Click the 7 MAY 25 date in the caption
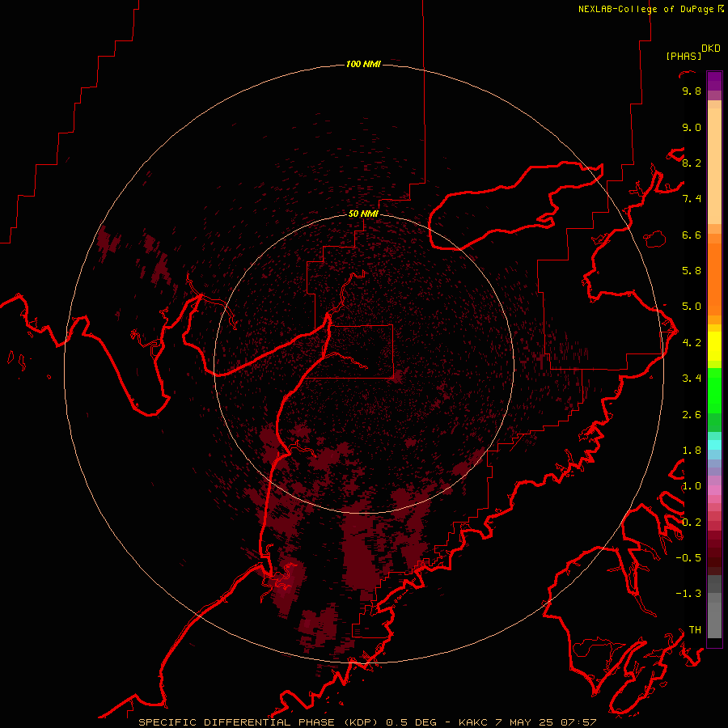The height and width of the screenshot is (728, 728). tap(523, 722)
